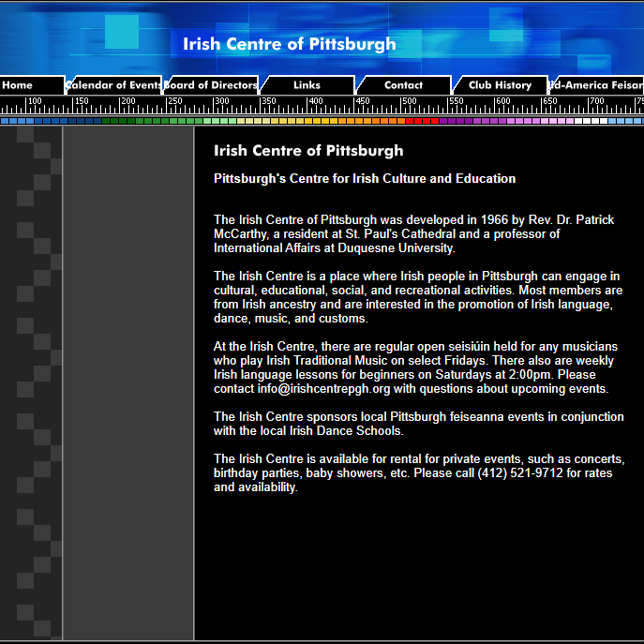Viewport: 644px width, 644px height.
Task: Click the Irish Centre of Pittsburgh content heading
Action: tap(308, 151)
